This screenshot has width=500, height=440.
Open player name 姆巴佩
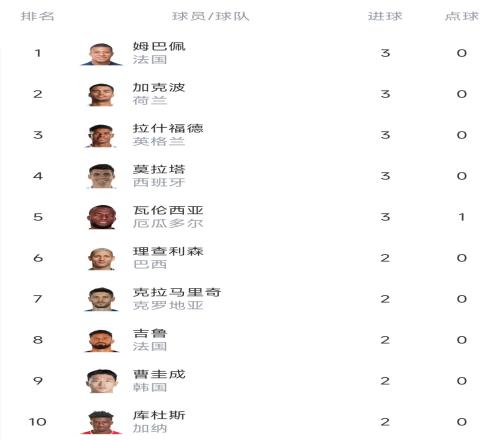[159, 46]
